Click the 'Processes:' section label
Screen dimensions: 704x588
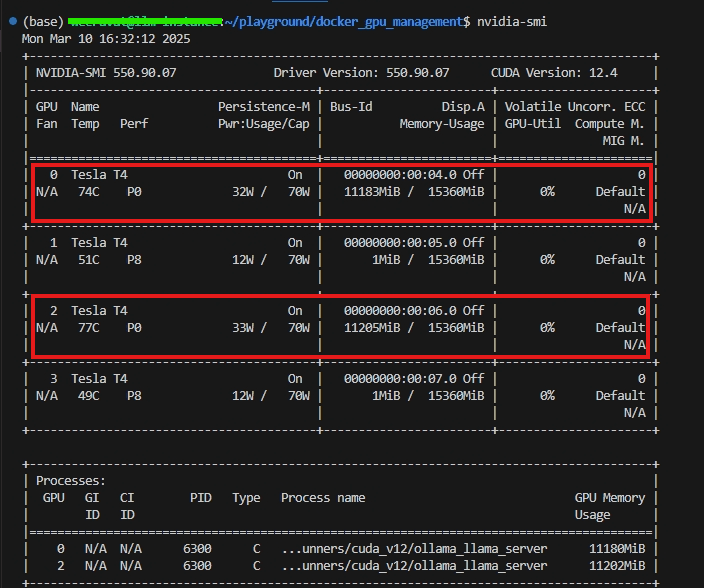coord(71,481)
